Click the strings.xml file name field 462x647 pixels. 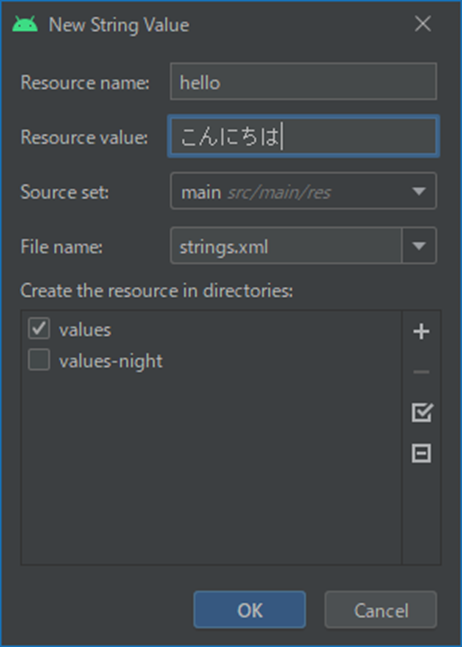(285, 246)
